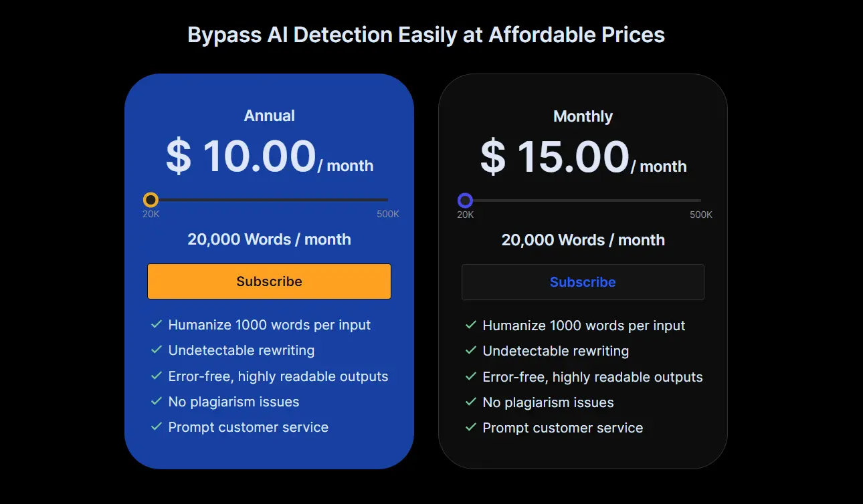Click the 500K label on Annual slider
The image size is (863, 504).
click(x=388, y=214)
